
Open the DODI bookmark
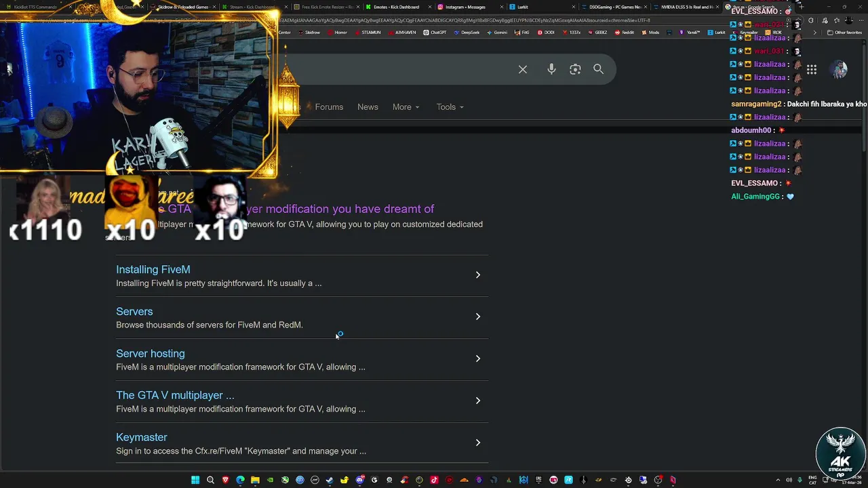pos(545,33)
